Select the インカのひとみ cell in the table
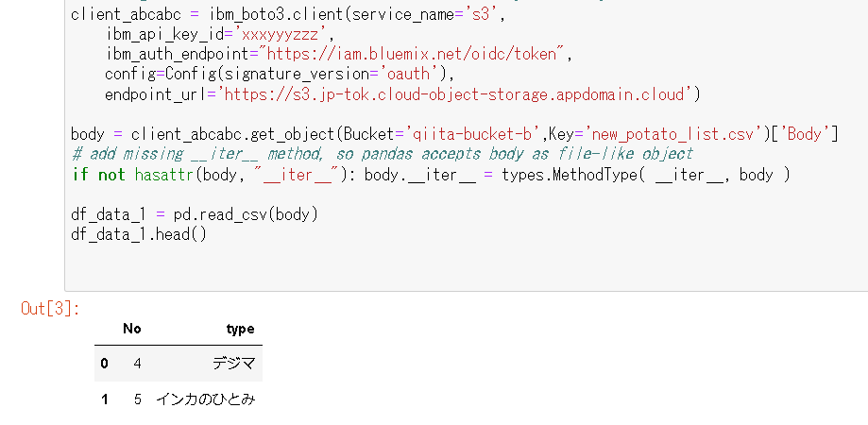Image resolution: width=868 pixels, height=425 pixels. pos(205,399)
